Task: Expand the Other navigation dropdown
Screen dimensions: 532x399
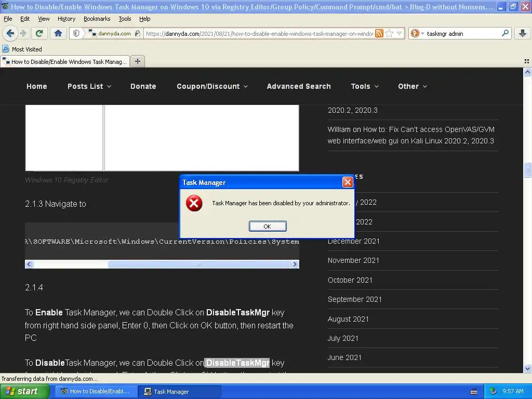Action: (x=412, y=86)
